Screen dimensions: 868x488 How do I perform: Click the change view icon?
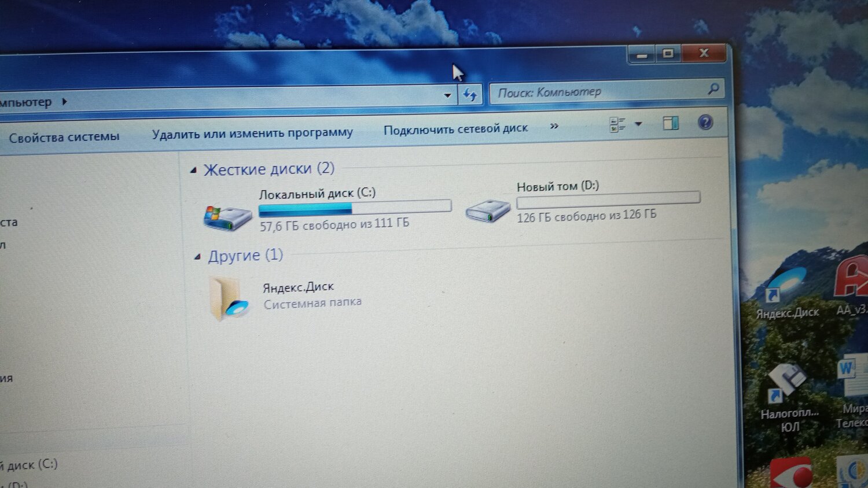(617, 124)
